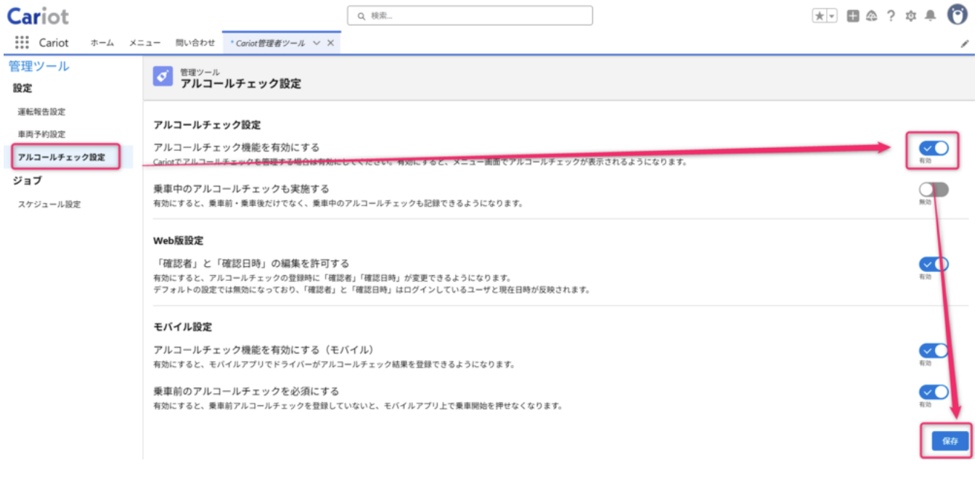Toggle アルコールチェック機能を有効にする(モバイル) switch
The height and width of the screenshot is (500, 980).
click(x=934, y=351)
